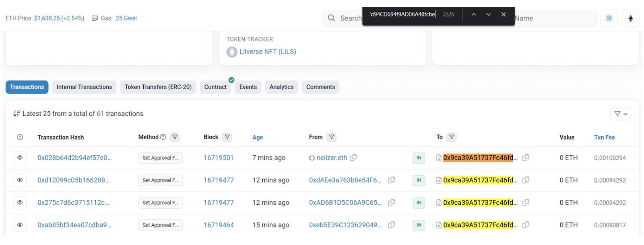This screenshot has width=644, height=245.
Task: Copy To address in the 0xd12099c05b166288 row
Action: click(x=526, y=180)
